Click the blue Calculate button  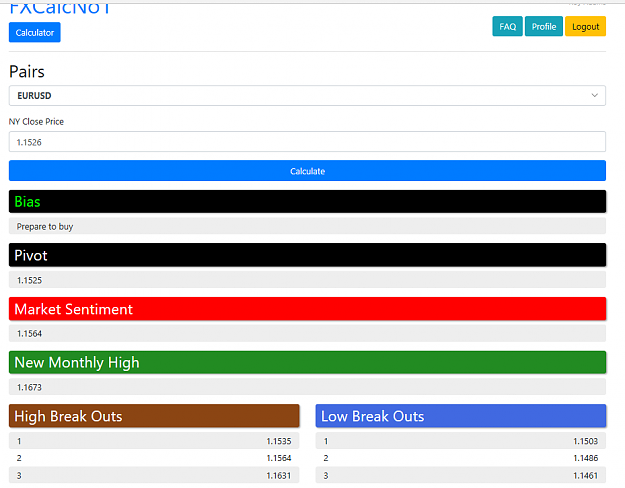tap(307, 171)
